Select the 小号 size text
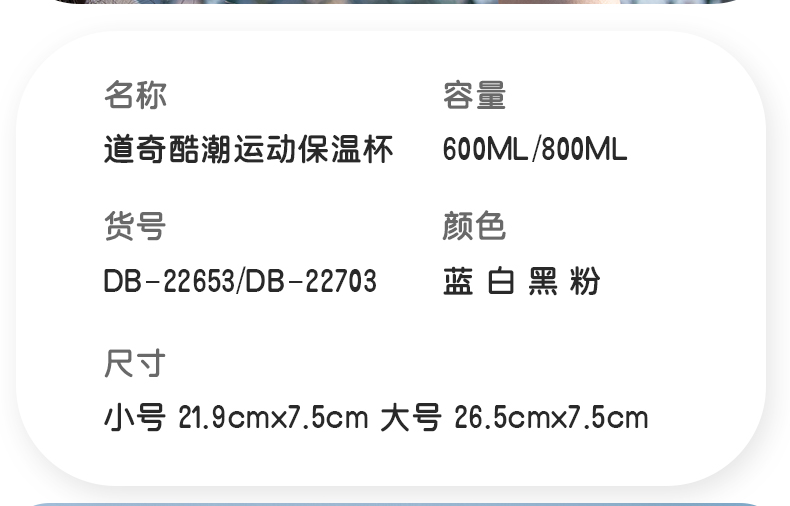The width and height of the screenshot is (790, 506). pos(135,418)
